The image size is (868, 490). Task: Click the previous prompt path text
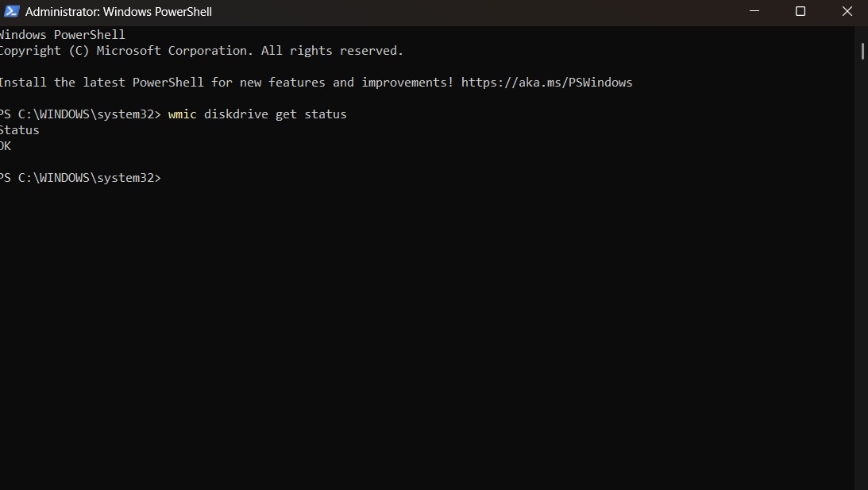pos(79,114)
